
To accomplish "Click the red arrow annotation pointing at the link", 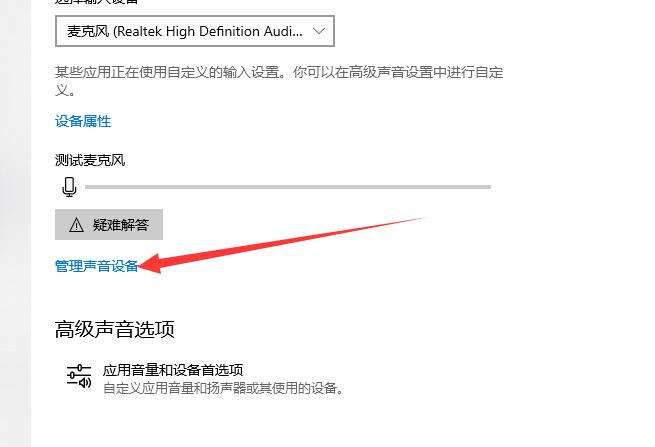I will 281,246.
